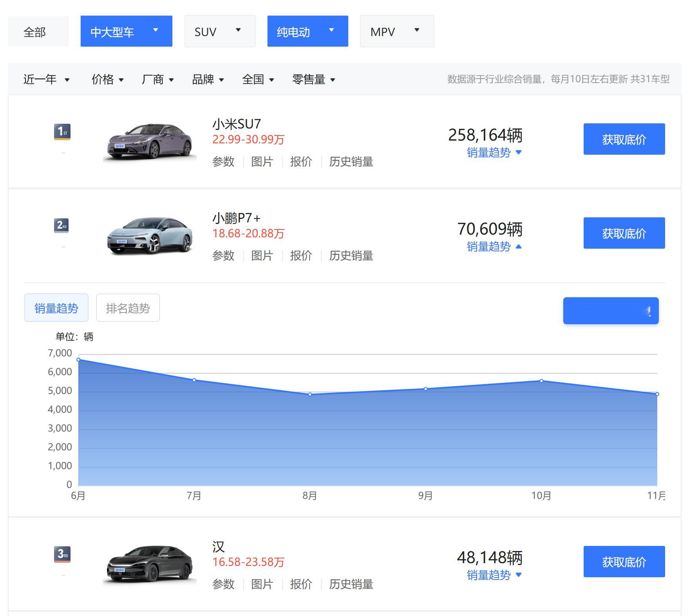Screen dimensions: 689x616
Task: Collapse 销量趋势 for 小鹏P7+
Action: [494, 246]
